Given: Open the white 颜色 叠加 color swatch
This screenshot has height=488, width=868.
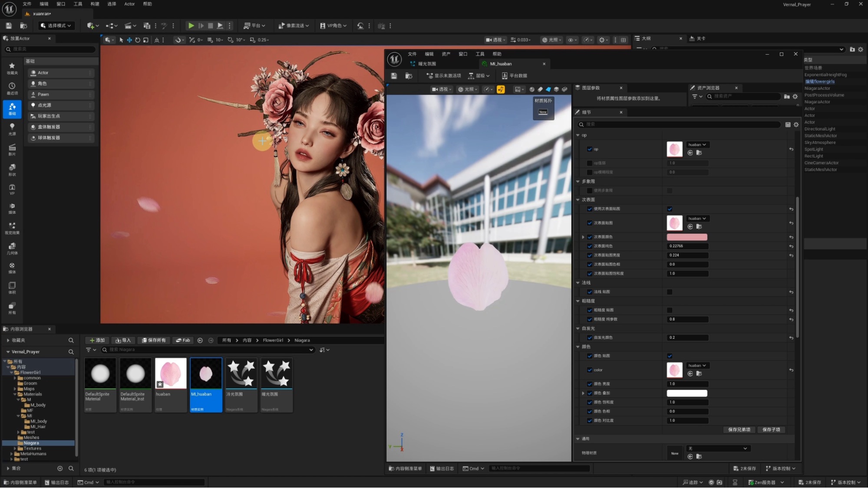Looking at the screenshot, I should tap(687, 393).
